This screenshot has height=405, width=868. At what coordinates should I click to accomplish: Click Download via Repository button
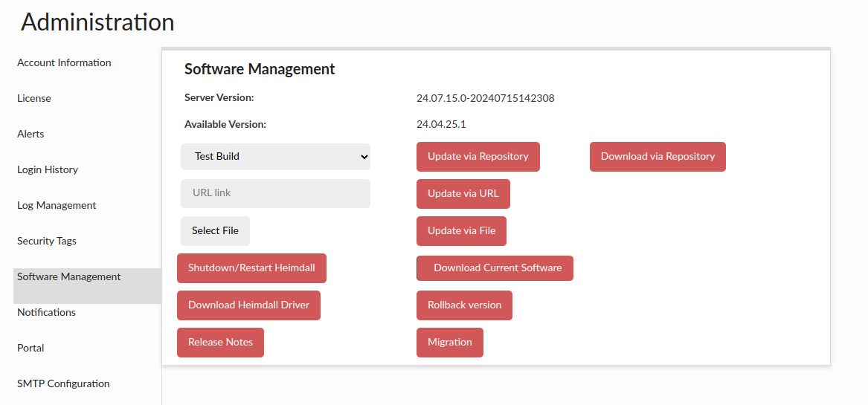pyautogui.click(x=658, y=157)
